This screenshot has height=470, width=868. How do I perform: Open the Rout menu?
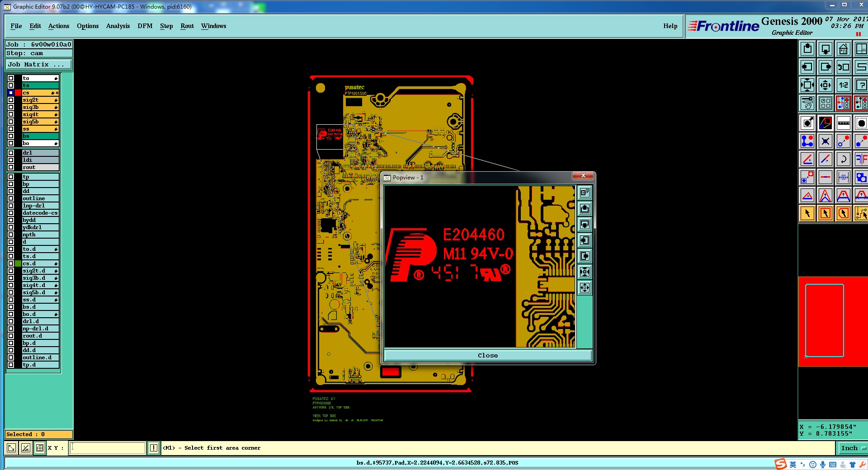coord(187,26)
